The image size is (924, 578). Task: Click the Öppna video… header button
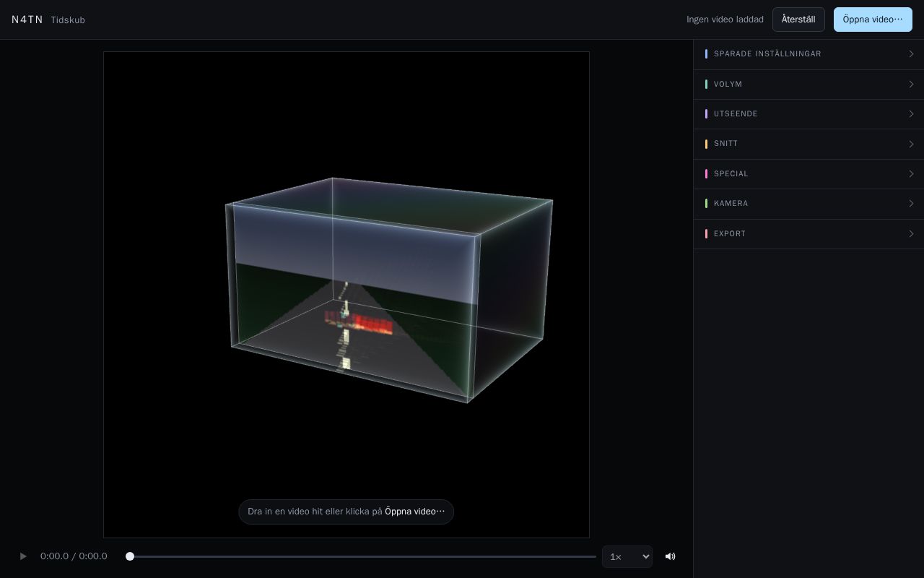pyautogui.click(x=873, y=20)
